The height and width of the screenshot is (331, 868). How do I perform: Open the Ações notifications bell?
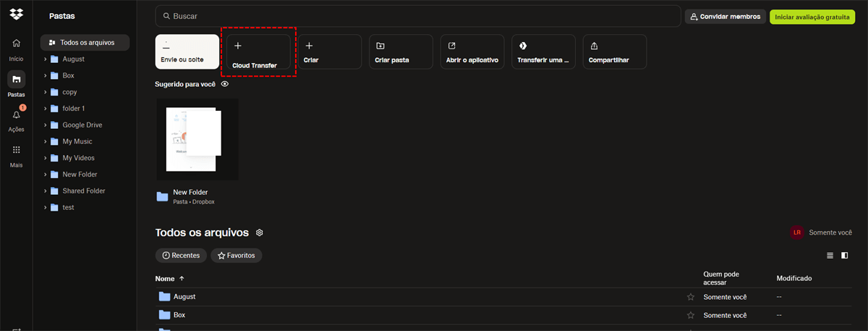pos(16,115)
